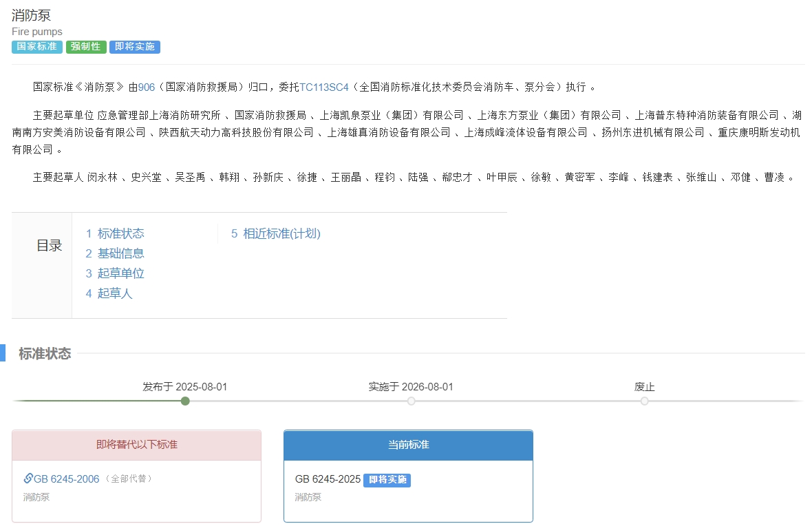
Task: Select the 当前标准 card header
Action: (x=408, y=445)
